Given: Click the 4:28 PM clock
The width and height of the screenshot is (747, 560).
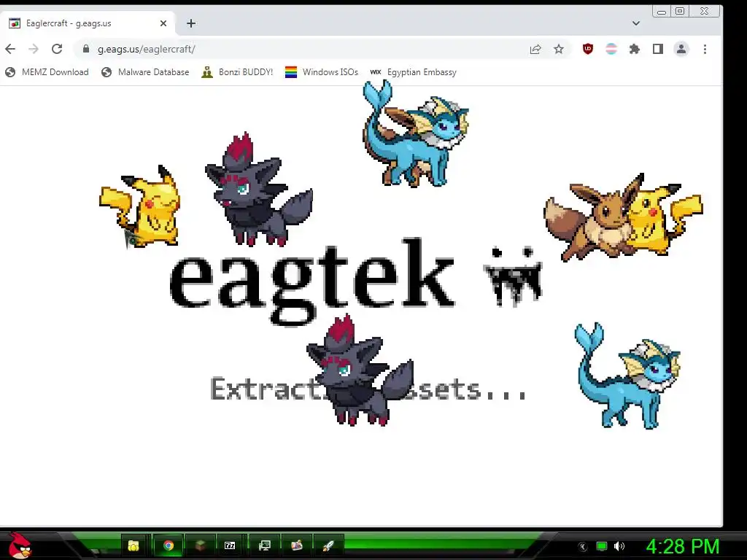Looking at the screenshot, I should click(x=683, y=547).
